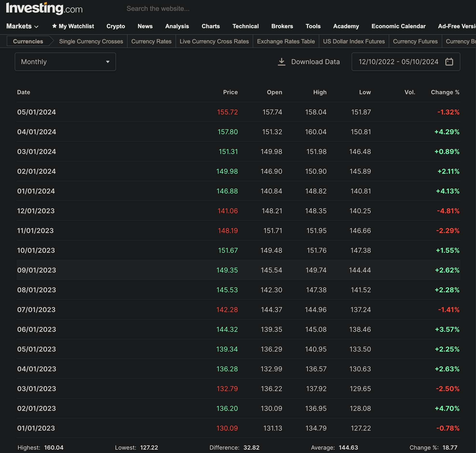The width and height of the screenshot is (476, 453).
Task: Click the download arrow icon
Action: (x=281, y=62)
